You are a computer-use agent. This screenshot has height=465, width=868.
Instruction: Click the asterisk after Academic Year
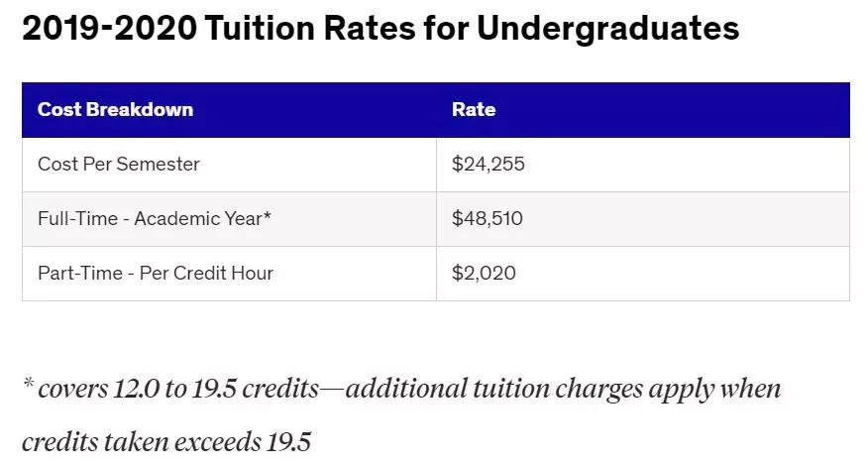click(x=268, y=214)
